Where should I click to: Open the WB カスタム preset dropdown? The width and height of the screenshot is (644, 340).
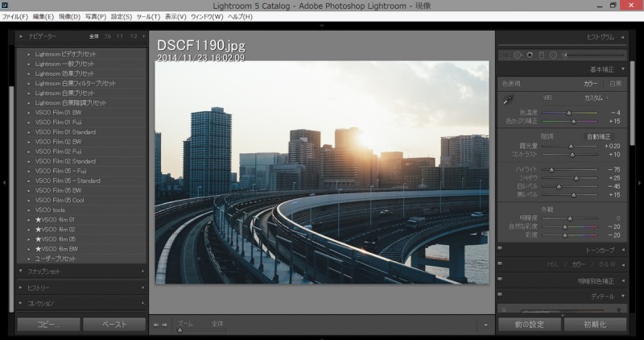pos(596,97)
